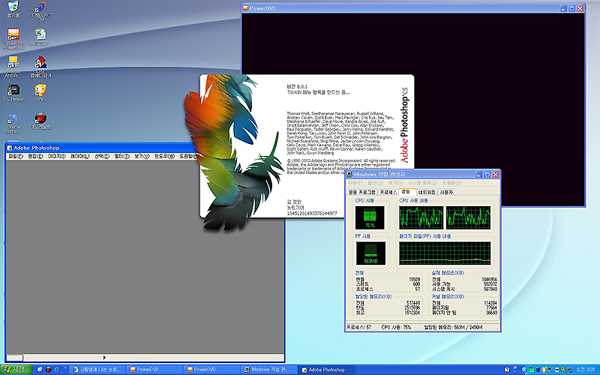Open the 옵션 menu in Task Manager
This screenshot has height=375, width=600.
tap(375, 183)
